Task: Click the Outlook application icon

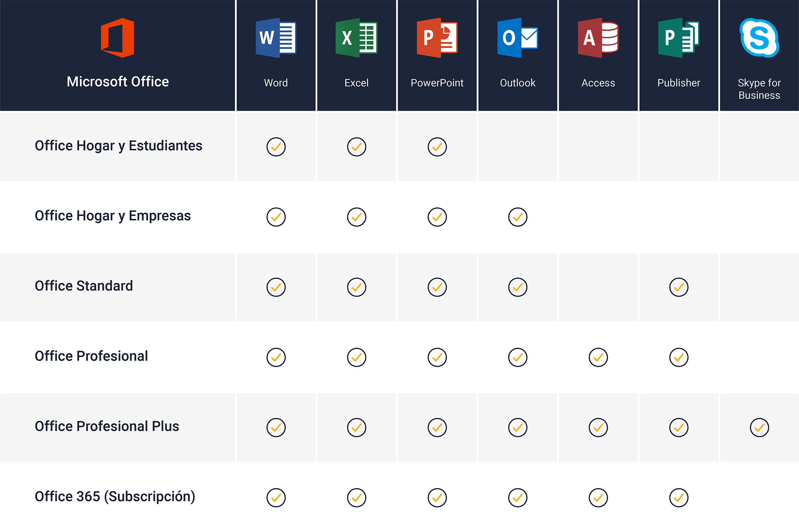Action: click(518, 38)
